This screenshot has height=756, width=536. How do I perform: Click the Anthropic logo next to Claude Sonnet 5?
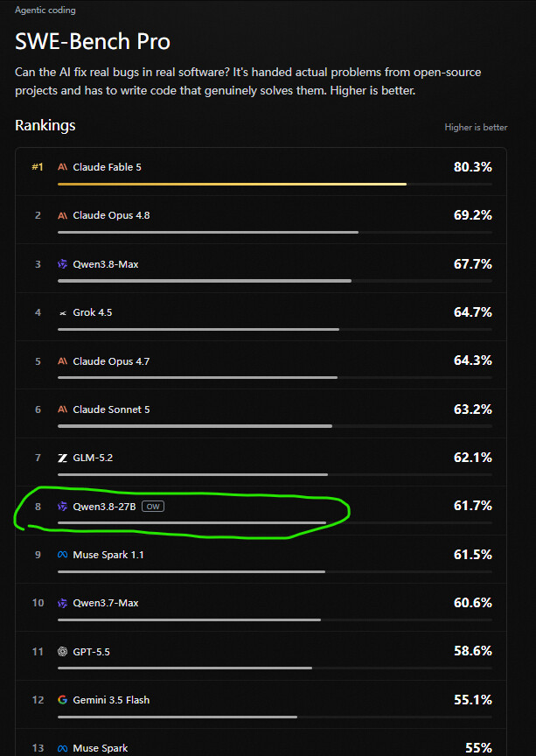[62, 409]
